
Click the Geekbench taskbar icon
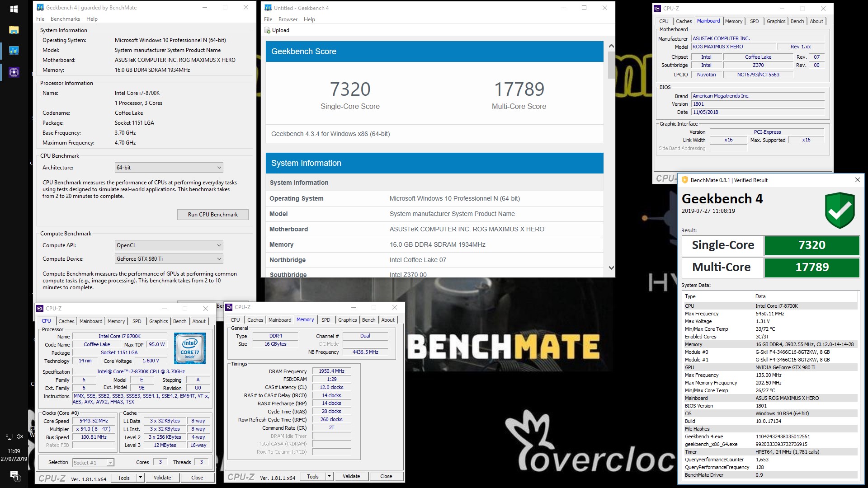click(x=14, y=50)
